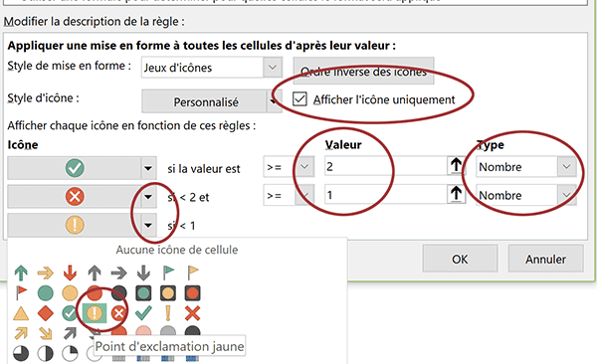The width and height of the screenshot is (597, 364).
Task: Pick highlighted yellow exclamation circle in palette
Action: 95,313
